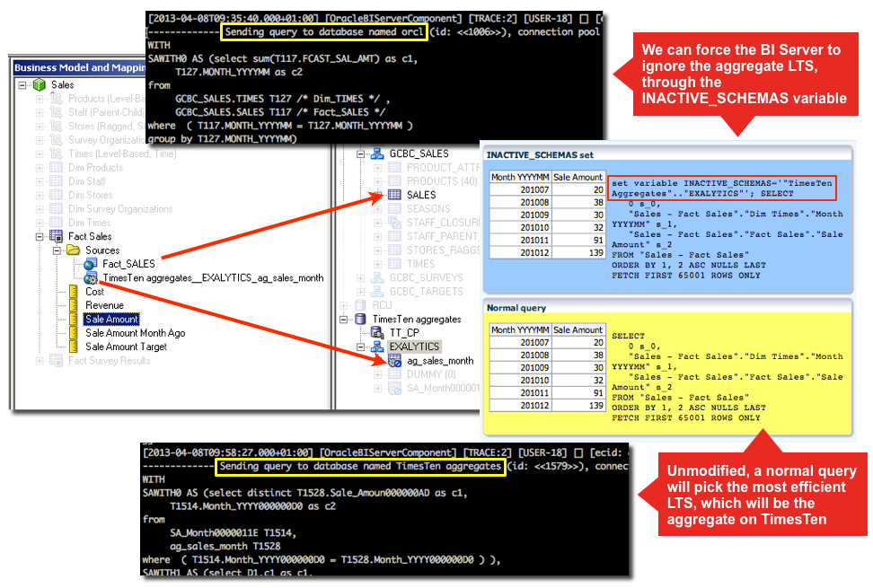Select the SALES physical table icon
Viewport: 873px width, 588px height.
click(394, 195)
